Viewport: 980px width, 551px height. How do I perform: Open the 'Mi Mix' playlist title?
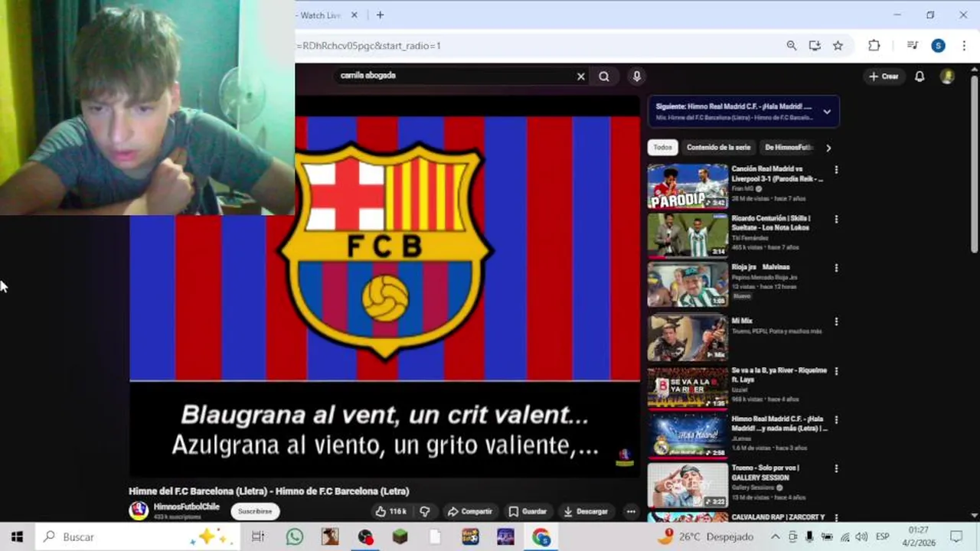[x=742, y=321]
